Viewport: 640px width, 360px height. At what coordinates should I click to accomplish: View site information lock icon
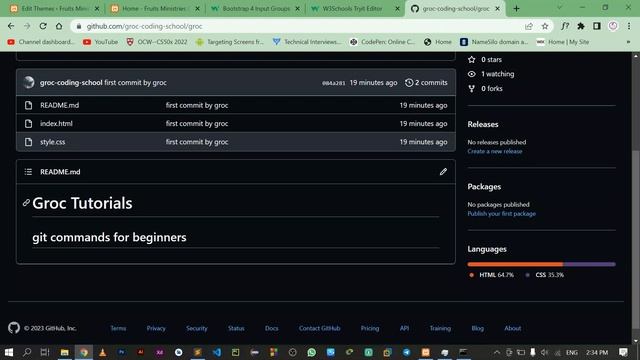click(x=78, y=26)
